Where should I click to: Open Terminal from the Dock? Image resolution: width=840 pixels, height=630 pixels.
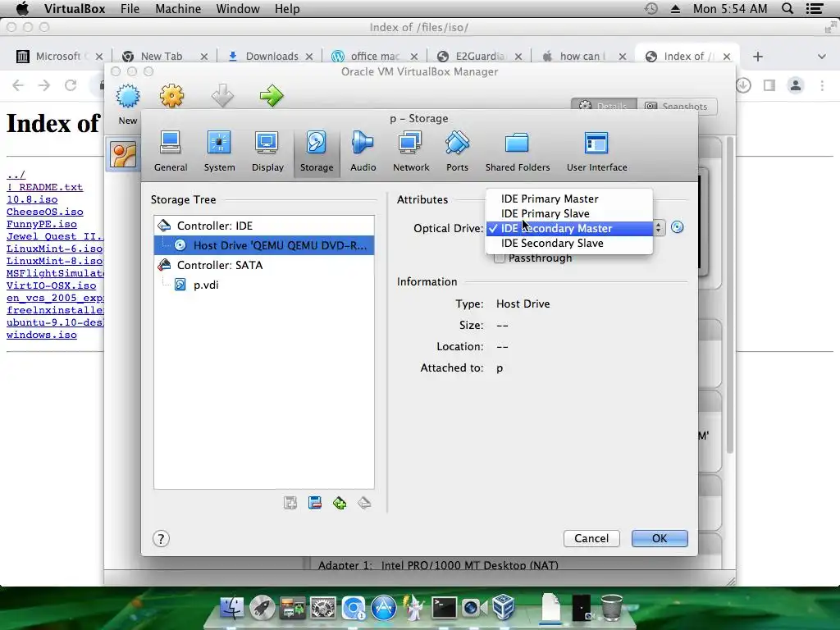[444, 608]
